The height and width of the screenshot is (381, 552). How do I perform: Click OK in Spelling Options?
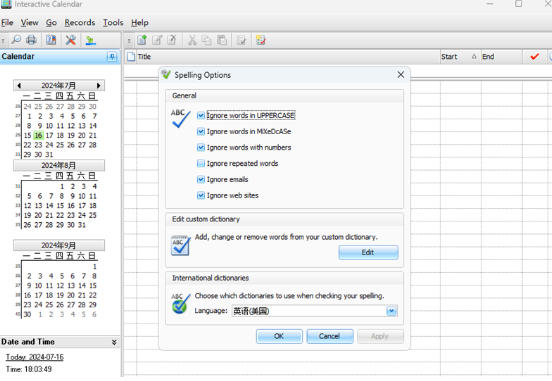279,336
